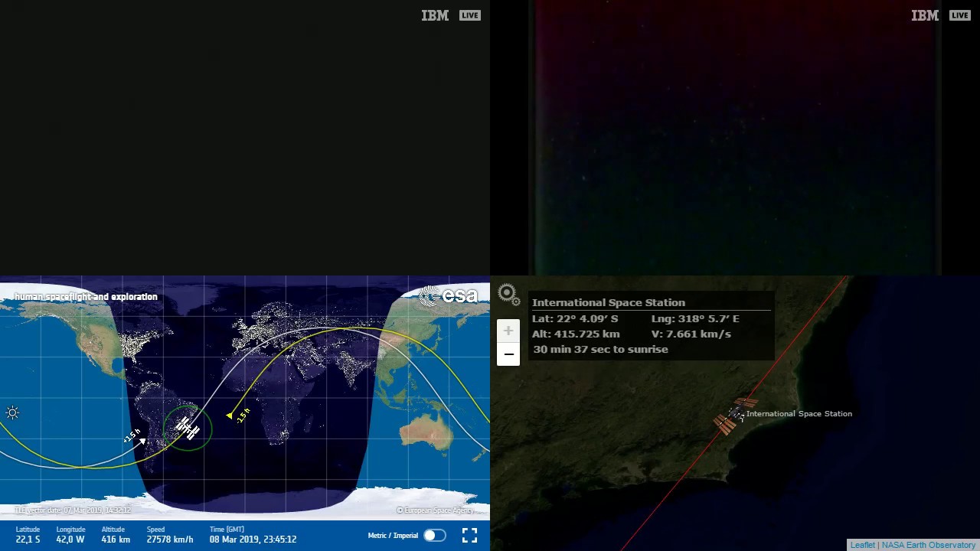Toggle the Metric / Imperial switch
This screenshot has width=980, height=551.
coord(434,536)
